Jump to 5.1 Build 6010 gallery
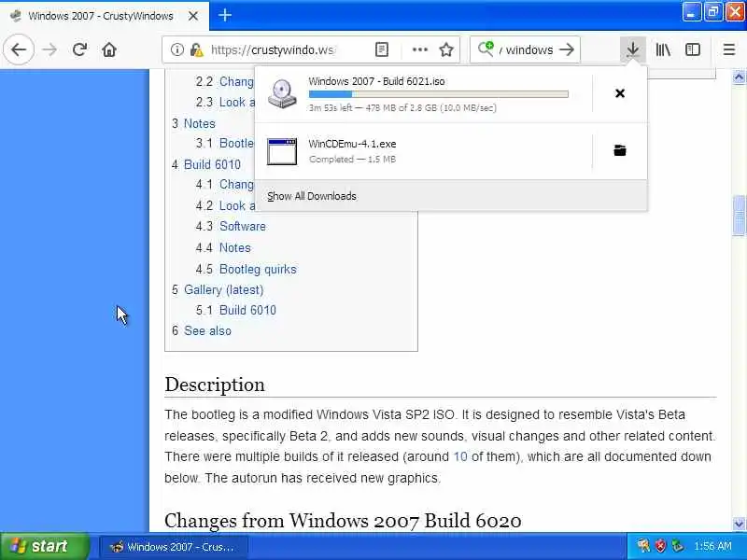747x560 pixels. pyautogui.click(x=236, y=310)
